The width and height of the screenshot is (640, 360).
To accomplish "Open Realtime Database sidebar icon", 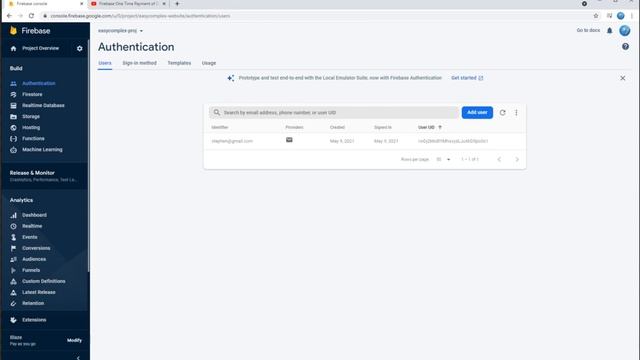I will [13, 105].
